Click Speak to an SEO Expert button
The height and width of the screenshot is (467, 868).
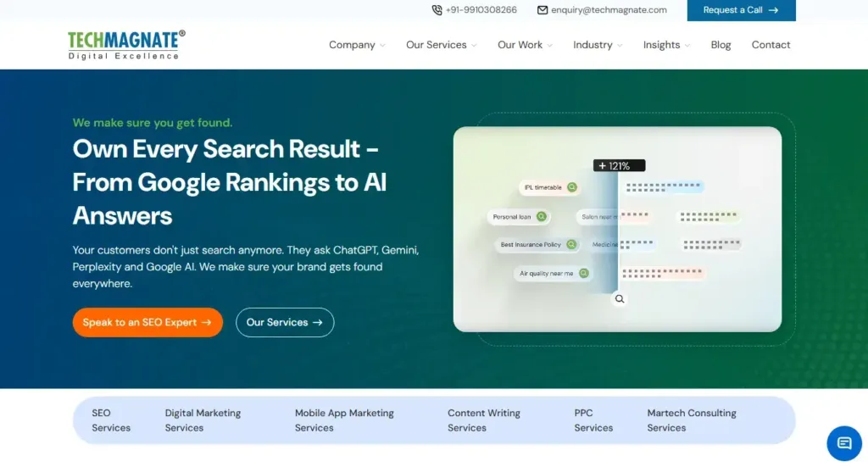tap(147, 322)
